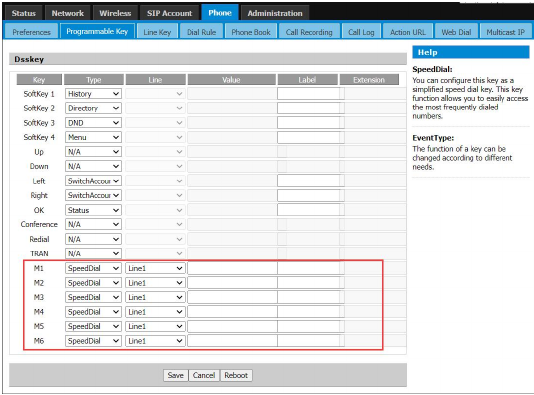Open SoftKey 1 Type dropdown (History)
The image size is (534, 395).
pyautogui.click(x=93, y=94)
